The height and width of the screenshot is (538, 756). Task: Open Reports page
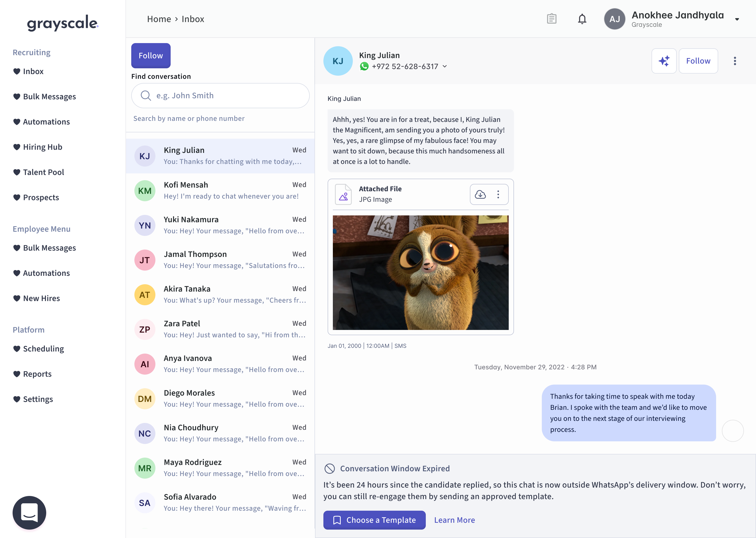pyautogui.click(x=33, y=374)
